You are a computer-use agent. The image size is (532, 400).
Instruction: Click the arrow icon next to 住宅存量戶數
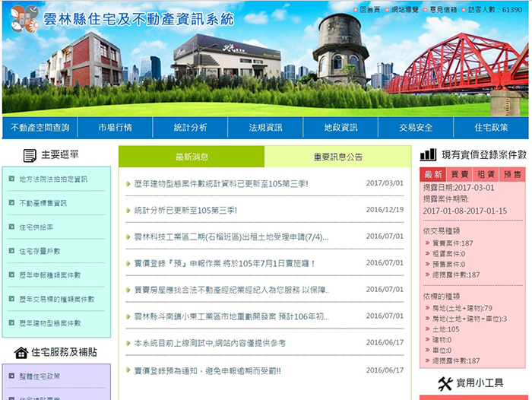pyautogui.click(x=12, y=251)
